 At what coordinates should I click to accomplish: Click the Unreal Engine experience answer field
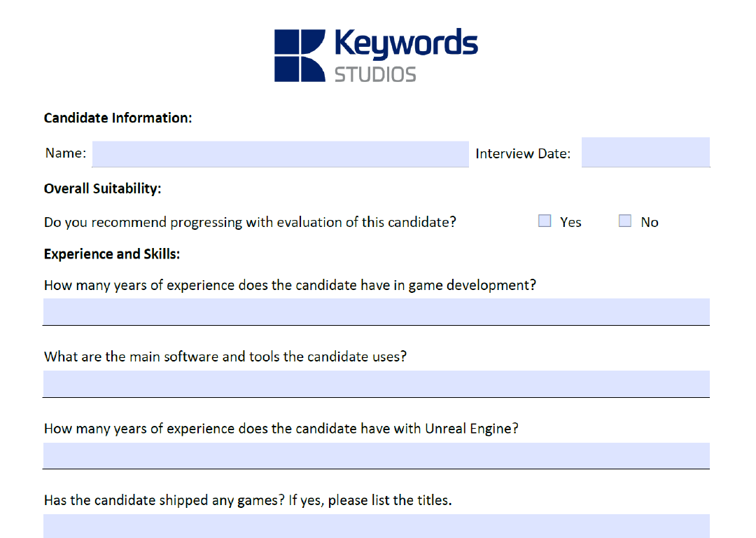tap(376, 455)
